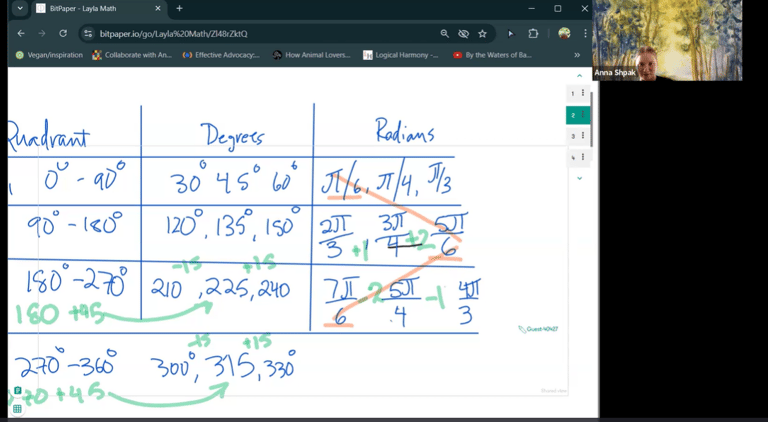Close the BitPaper - Layla Math tab

[158, 8]
